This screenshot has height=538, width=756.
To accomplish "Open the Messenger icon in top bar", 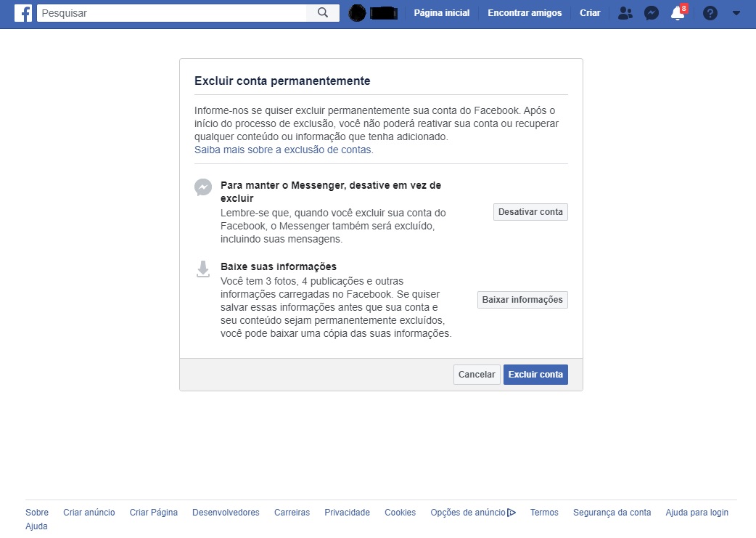I will click(652, 13).
